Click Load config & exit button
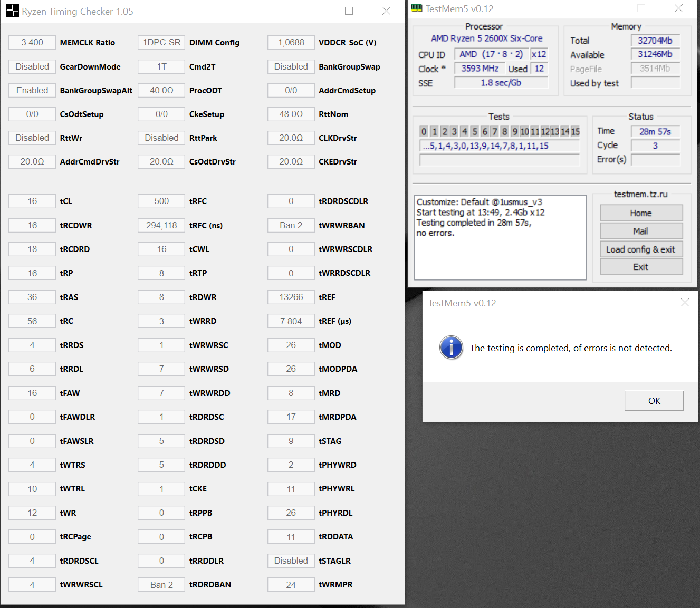Viewport: 700px width, 608px height. [641, 249]
